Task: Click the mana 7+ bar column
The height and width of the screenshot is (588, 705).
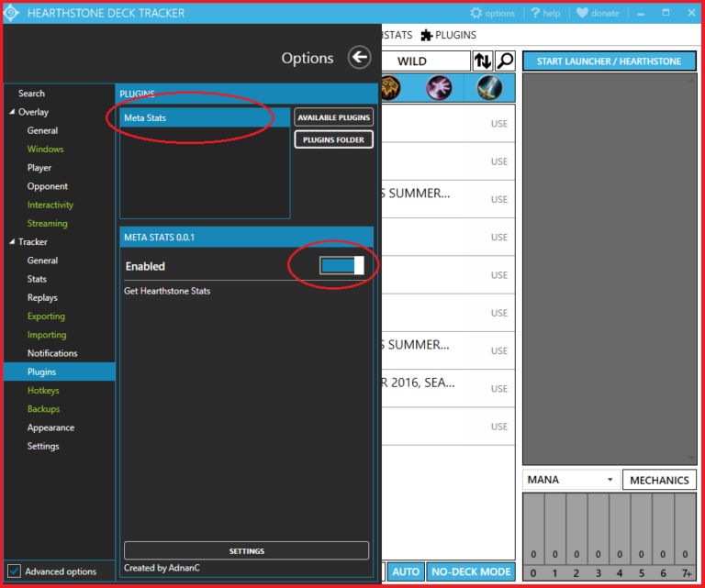Action: pos(686,528)
